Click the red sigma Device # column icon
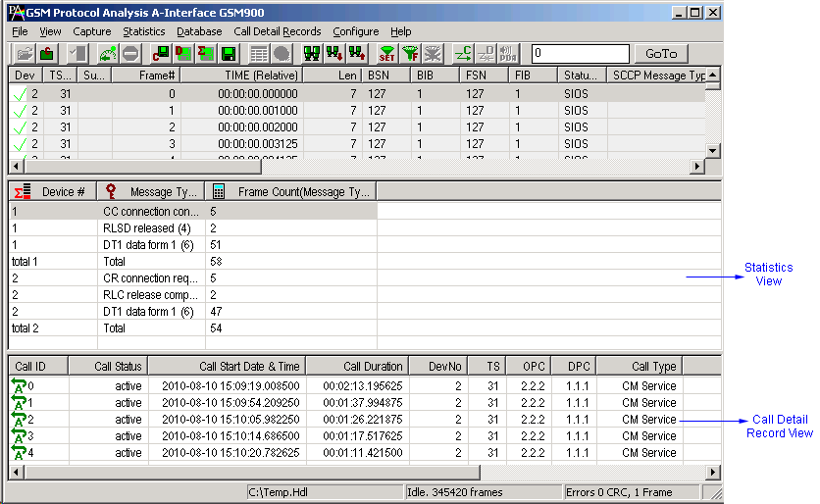 coord(23,192)
